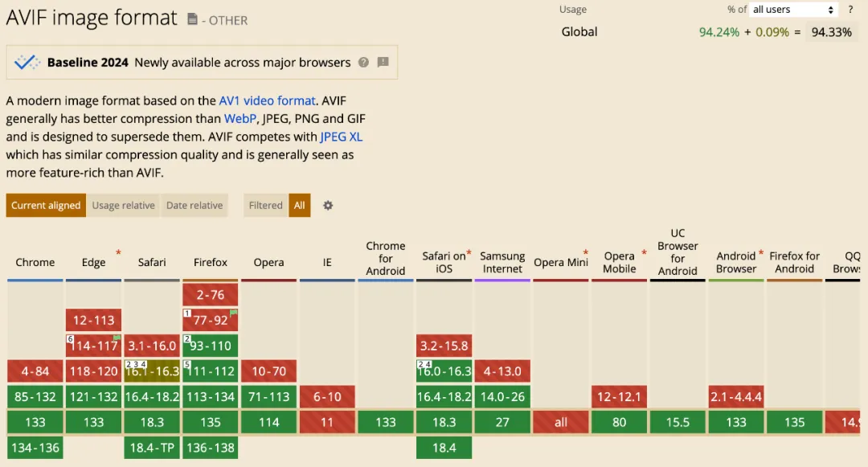Open the AV1 video format link
The height and width of the screenshot is (467, 868).
(x=267, y=101)
